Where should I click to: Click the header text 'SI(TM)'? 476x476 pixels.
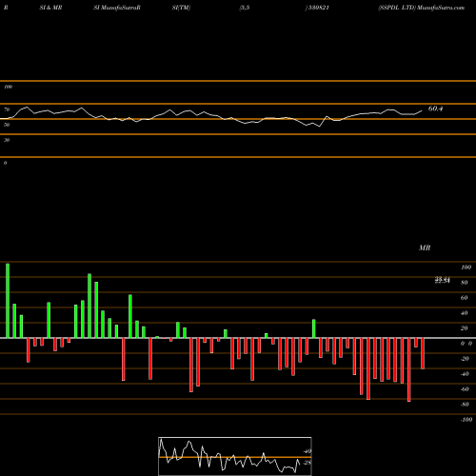point(181,8)
